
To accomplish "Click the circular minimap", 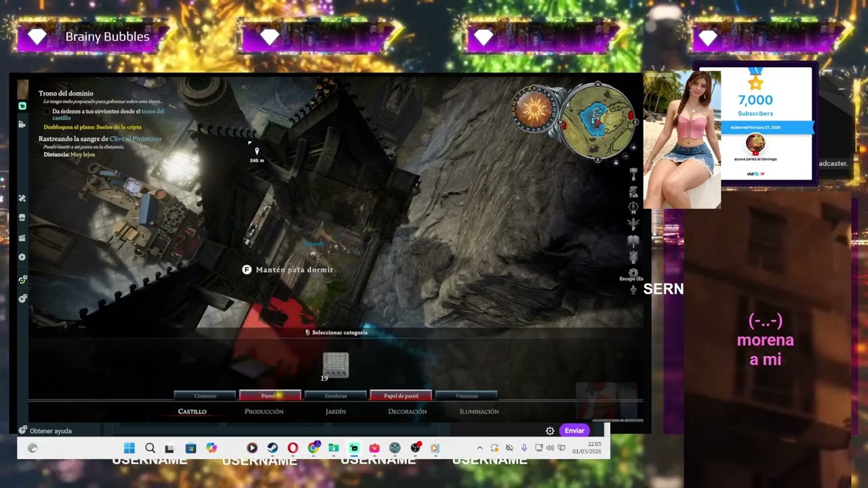I will tap(597, 122).
